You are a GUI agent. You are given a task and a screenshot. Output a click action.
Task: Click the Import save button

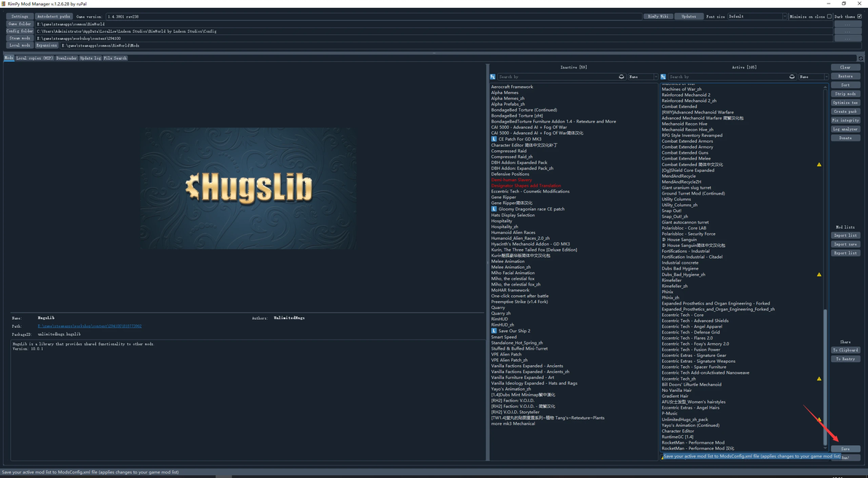(x=845, y=244)
